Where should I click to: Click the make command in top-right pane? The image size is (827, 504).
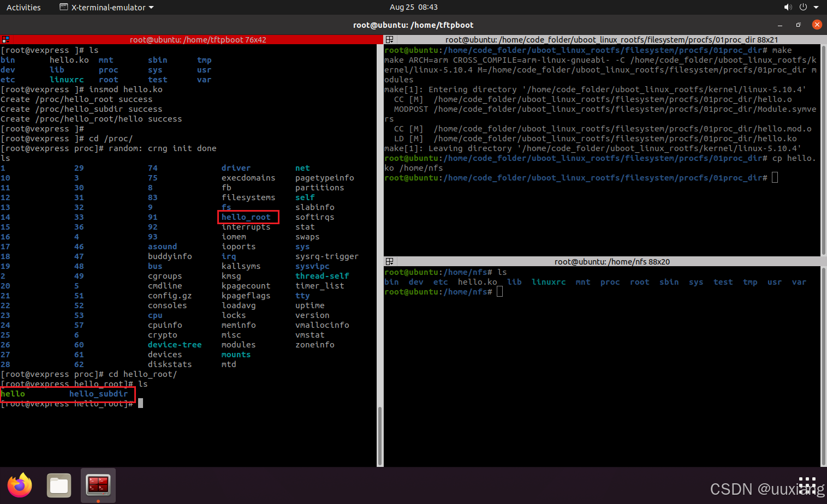[x=782, y=50]
